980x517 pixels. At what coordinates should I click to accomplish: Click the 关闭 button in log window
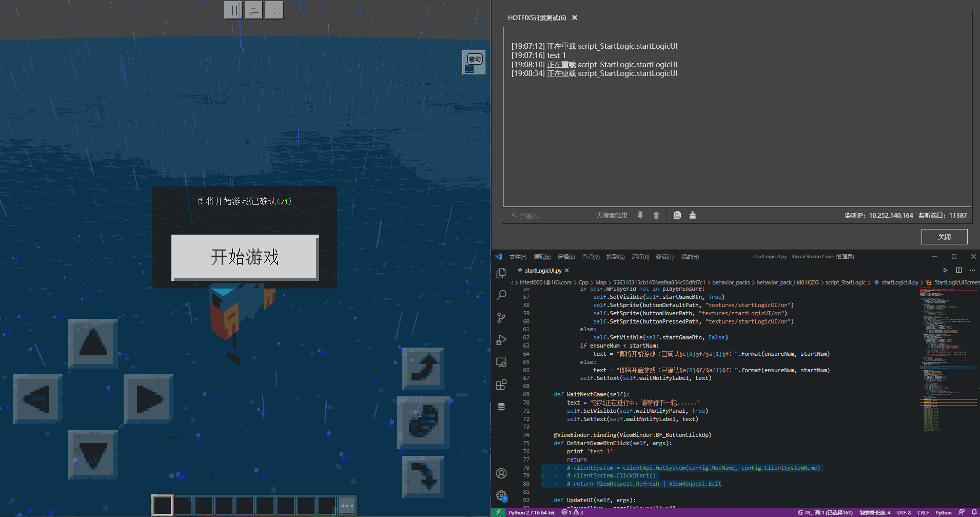tap(944, 237)
